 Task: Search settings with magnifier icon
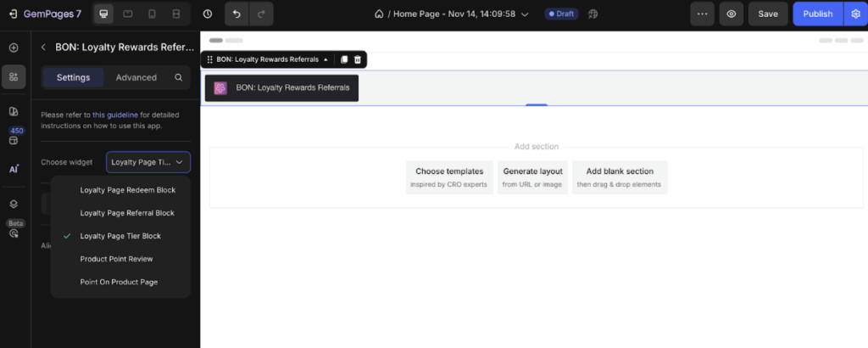click(x=178, y=77)
